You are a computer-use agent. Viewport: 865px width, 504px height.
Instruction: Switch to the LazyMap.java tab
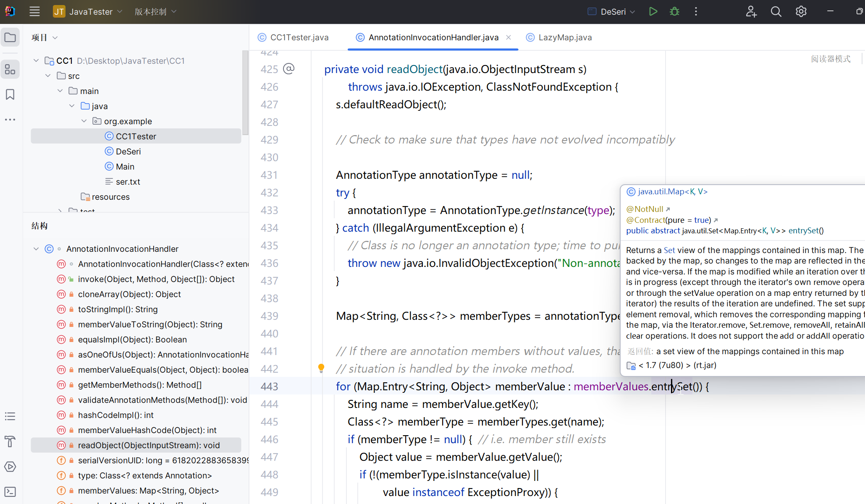565,37
